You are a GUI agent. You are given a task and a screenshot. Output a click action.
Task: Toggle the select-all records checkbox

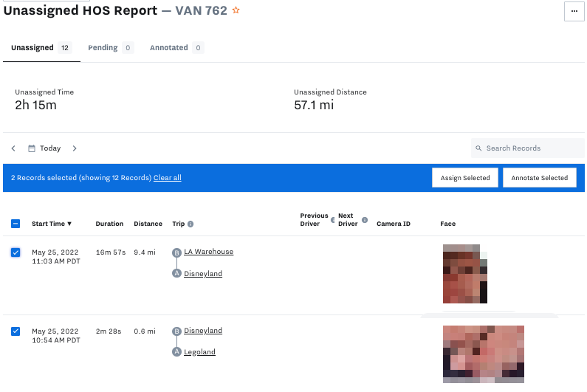(x=16, y=224)
